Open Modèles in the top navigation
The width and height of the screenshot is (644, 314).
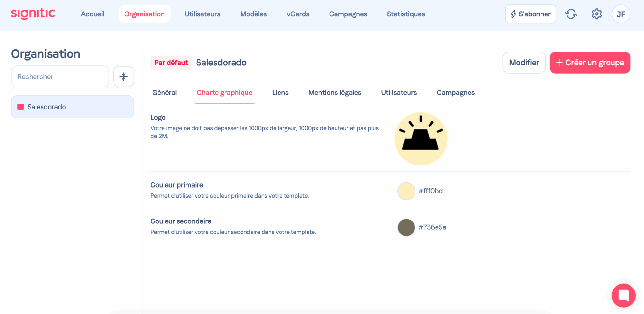click(253, 14)
